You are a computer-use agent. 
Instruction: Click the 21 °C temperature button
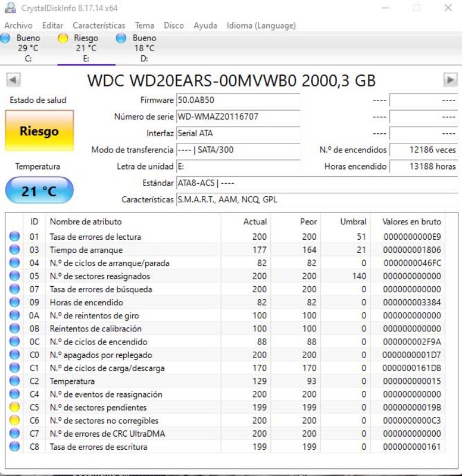pyautogui.click(x=39, y=190)
